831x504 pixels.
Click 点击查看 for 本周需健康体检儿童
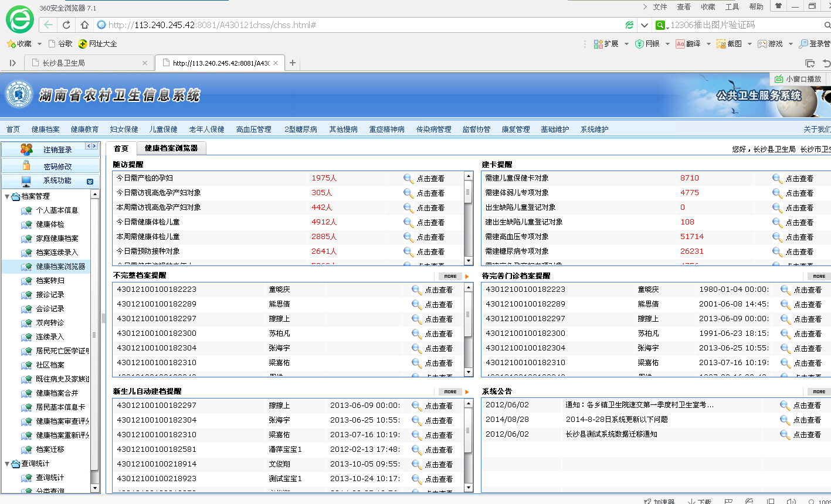(430, 237)
